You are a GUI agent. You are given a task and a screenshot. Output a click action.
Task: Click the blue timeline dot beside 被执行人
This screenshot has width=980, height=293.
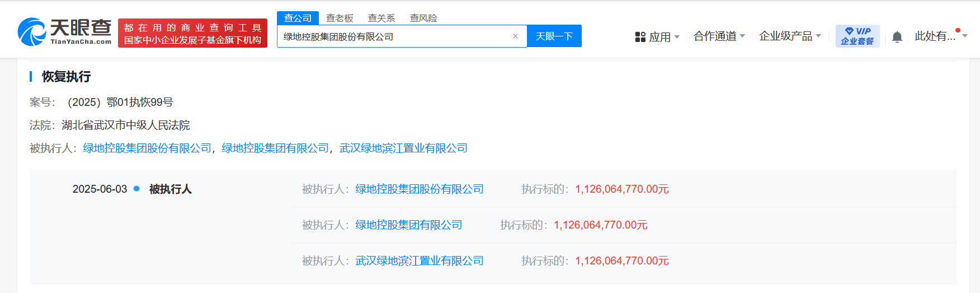[x=136, y=188]
